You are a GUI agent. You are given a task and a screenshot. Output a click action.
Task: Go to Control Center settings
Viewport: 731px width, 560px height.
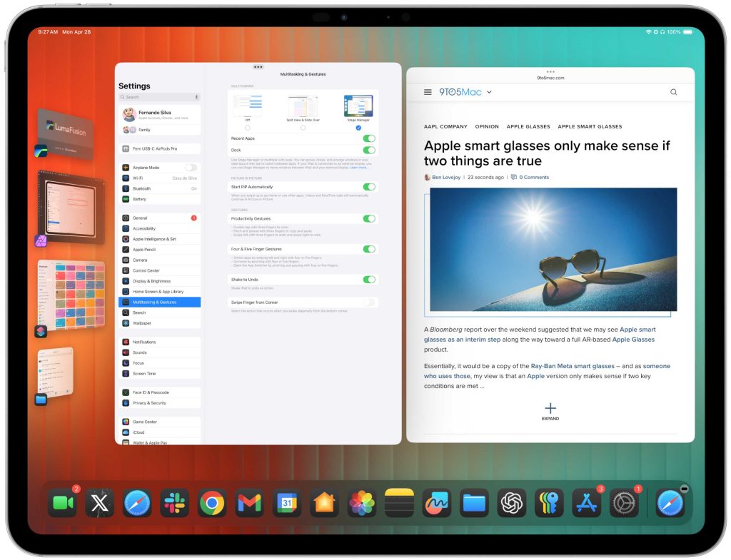click(x=146, y=270)
